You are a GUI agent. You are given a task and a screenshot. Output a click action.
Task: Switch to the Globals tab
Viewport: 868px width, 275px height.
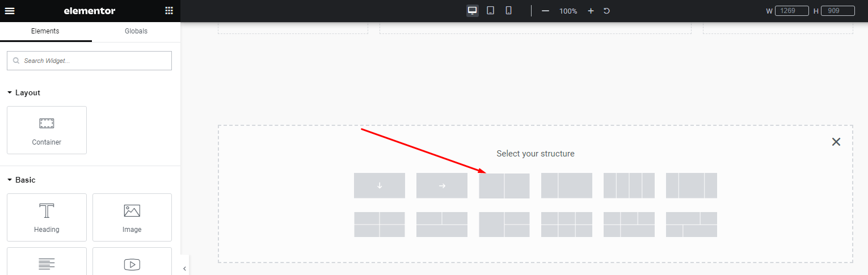point(136,31)
